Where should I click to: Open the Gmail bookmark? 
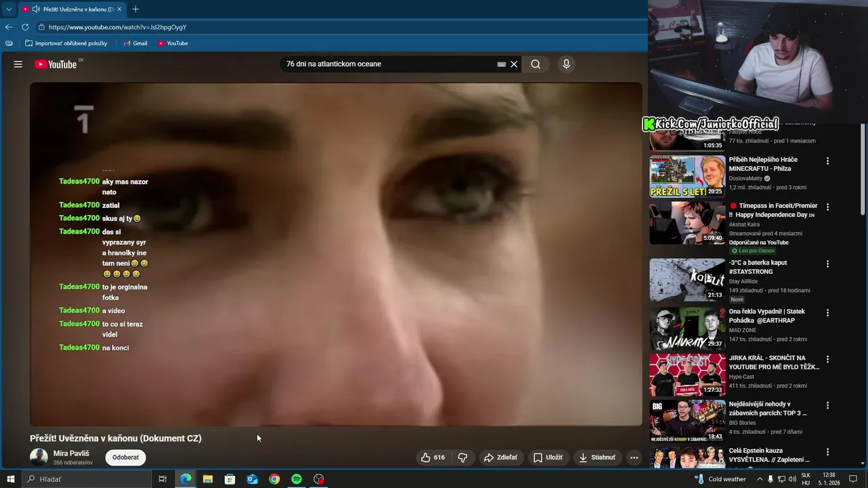(135, 43)
